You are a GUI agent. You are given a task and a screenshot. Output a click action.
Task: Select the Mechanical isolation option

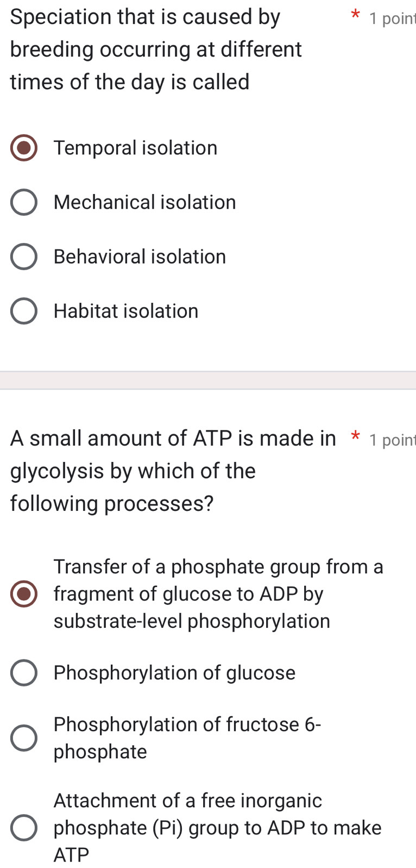[23, 202]
